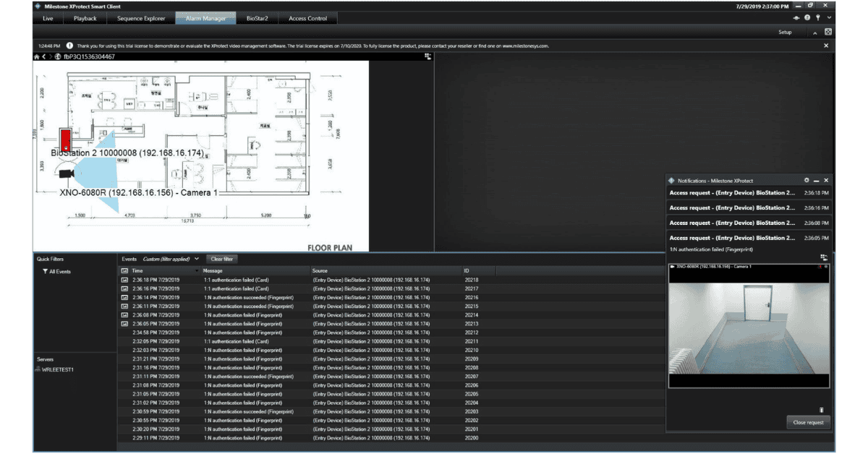Click the funnel icon for All Events
The width and height of the screenshot is (868, 454).
coord(45,272)
